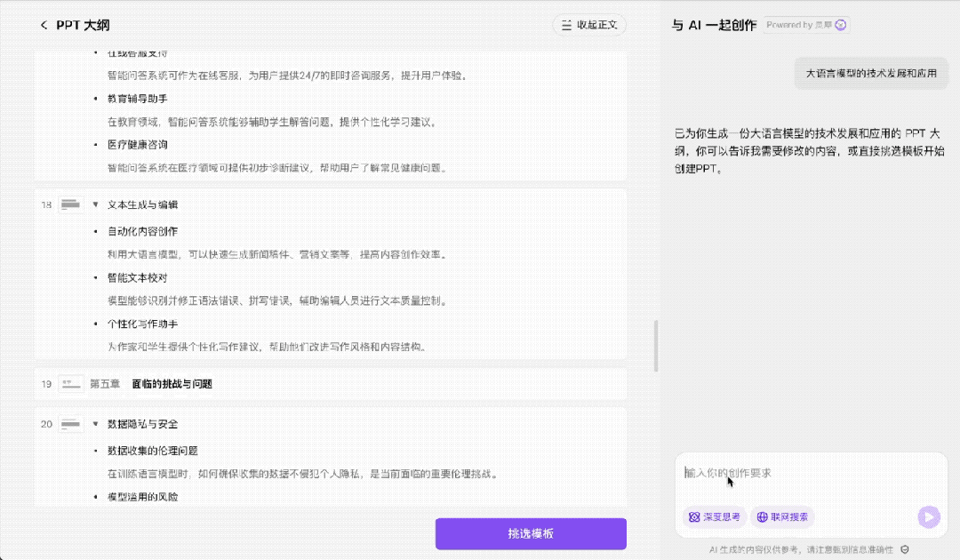Click the slide 19 chapter thumbnail icon
The height and width of the screenshot is (560, 960).
pyautogui.click(x=70, y=384)
